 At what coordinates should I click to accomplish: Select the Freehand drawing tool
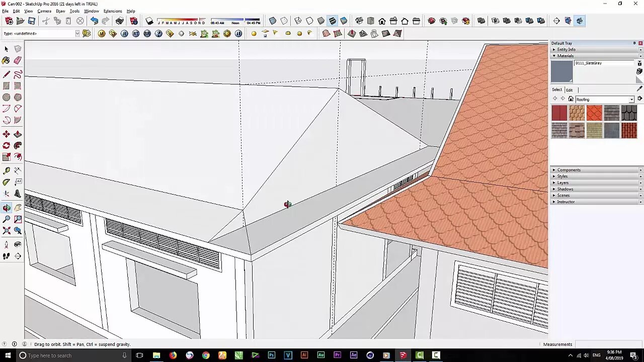18,74
